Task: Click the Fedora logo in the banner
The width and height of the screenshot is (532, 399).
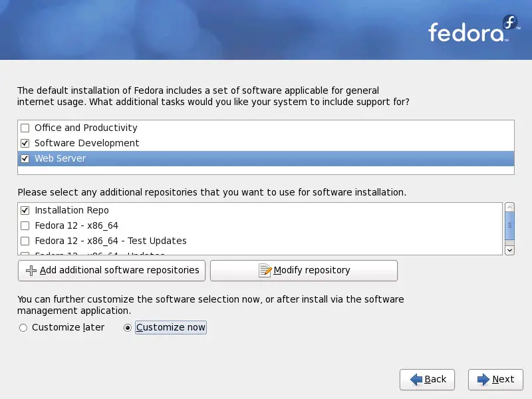Action: pyautogui.click(x=473, y=29)
